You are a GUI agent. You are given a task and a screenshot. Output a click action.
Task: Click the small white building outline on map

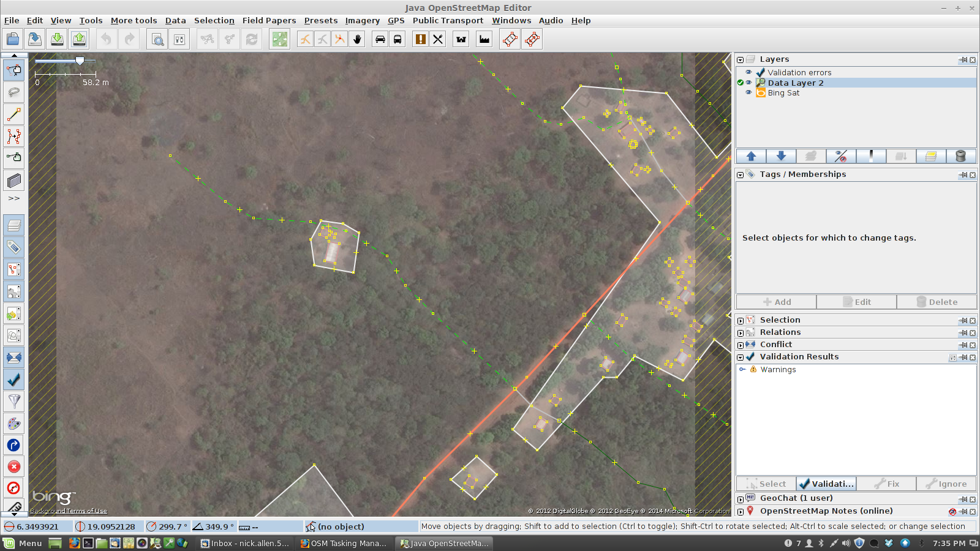[334, 246]
